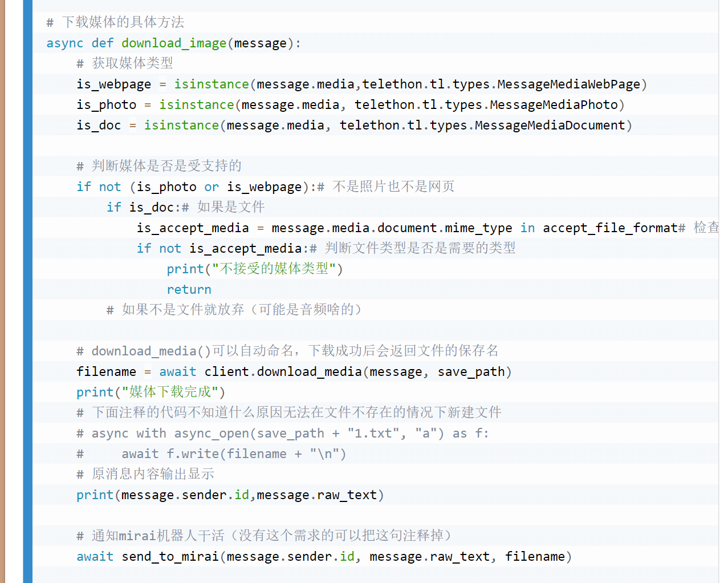728x583 pixels.
Task: Select the print 媒体下载完成 line
Action: point(151,392)
